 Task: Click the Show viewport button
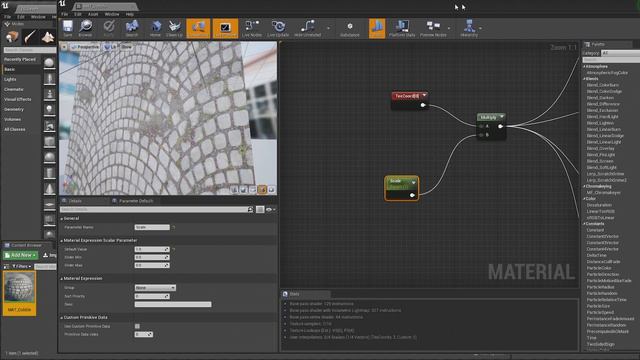[x=126, y=47]
